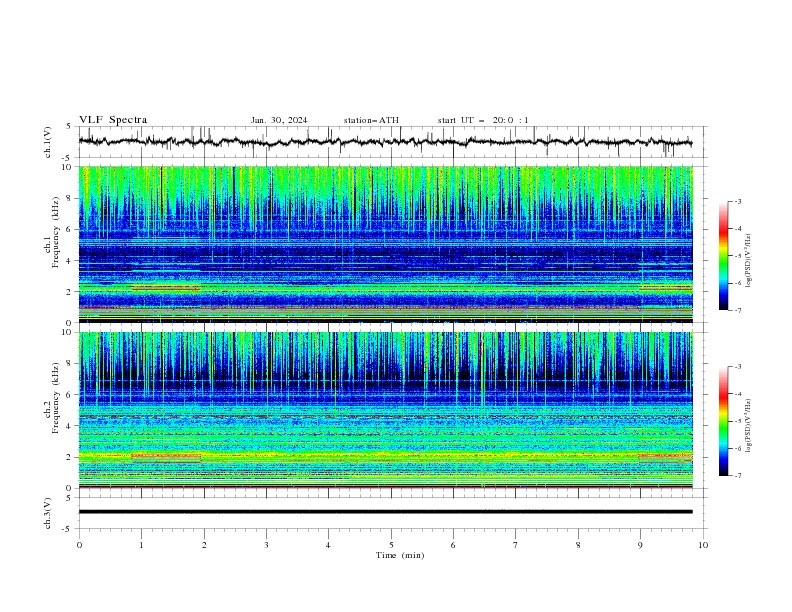Click the 'ch.3(V)' axis label
792x612 pixels.
[x=48, y=513]
